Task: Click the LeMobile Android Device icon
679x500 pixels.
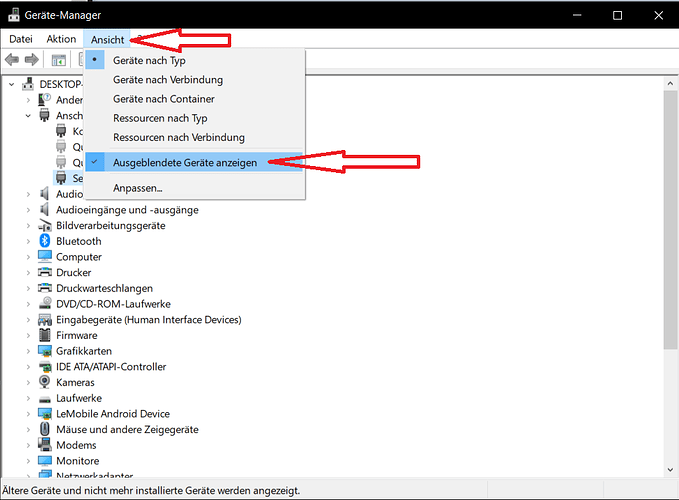Action: (x=45, y=413)
